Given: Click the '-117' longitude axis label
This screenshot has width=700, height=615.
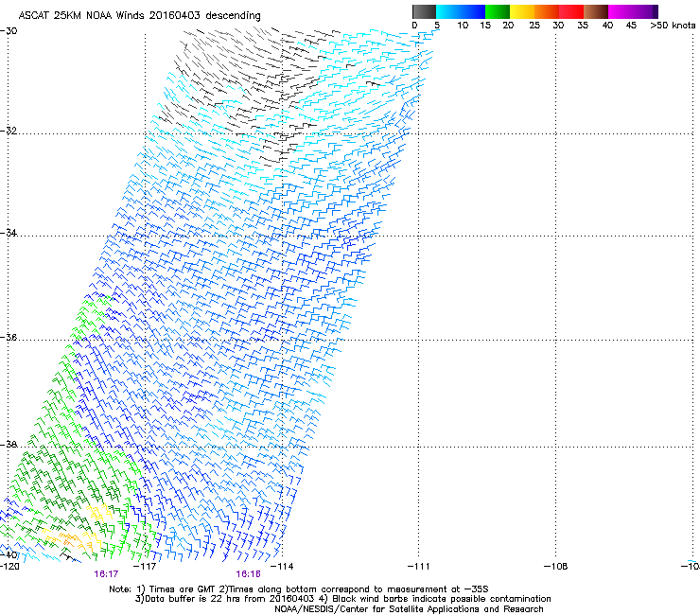Looking at the screenshot, I should pyautogui.click(x=145, y=567).
